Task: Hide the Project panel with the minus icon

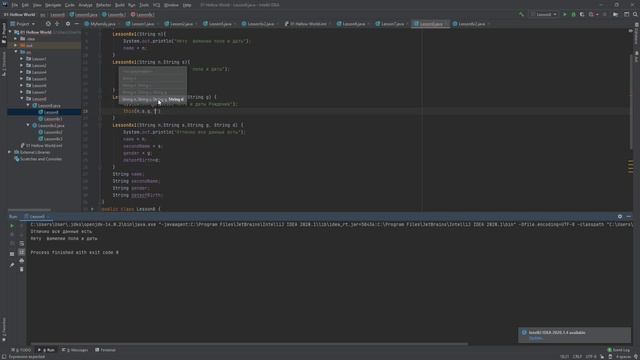Action: click(x=76, y=24)
